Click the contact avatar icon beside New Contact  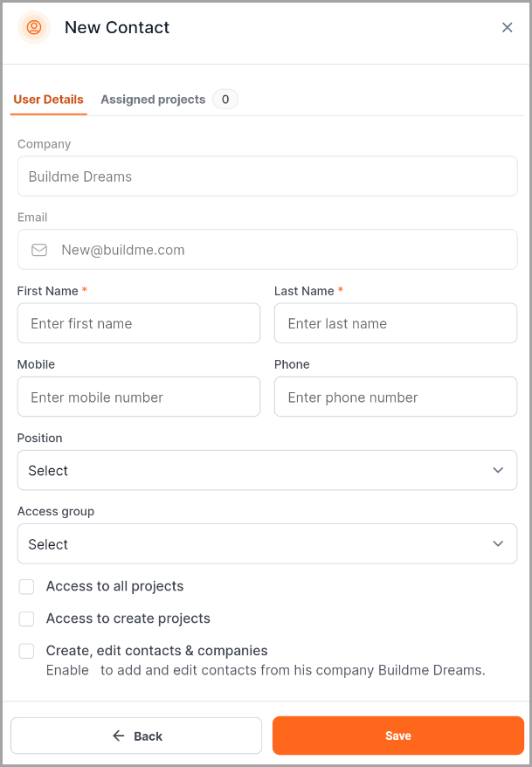(x=34, y=27)
